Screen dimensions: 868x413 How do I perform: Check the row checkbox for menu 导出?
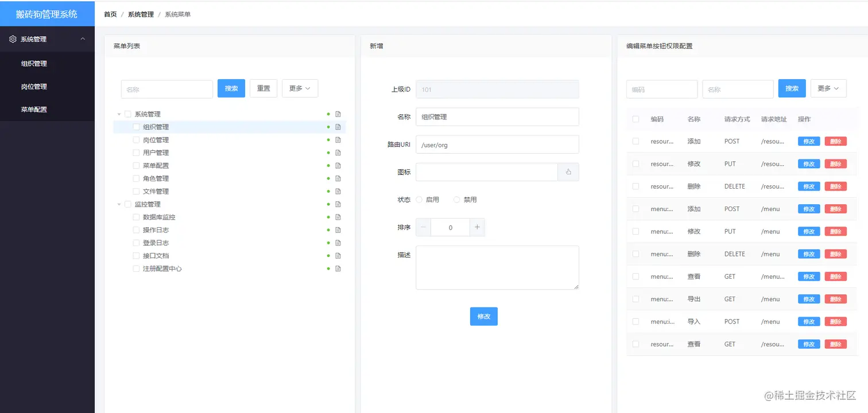click(635, 299)
